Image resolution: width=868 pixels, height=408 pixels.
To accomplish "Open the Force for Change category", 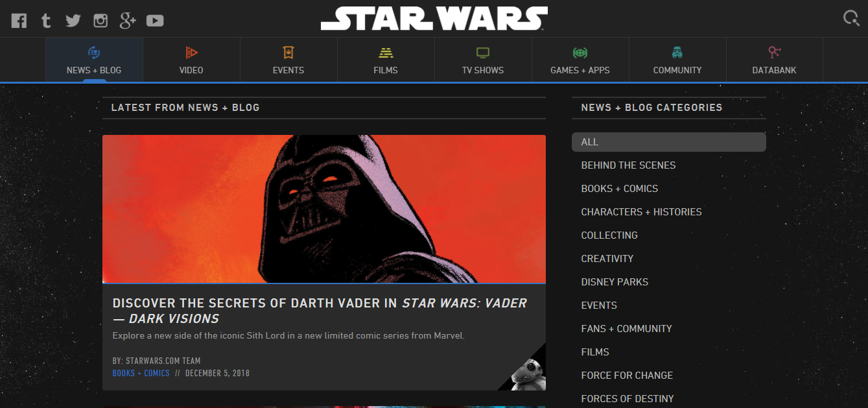I will (x=627, y=376).
